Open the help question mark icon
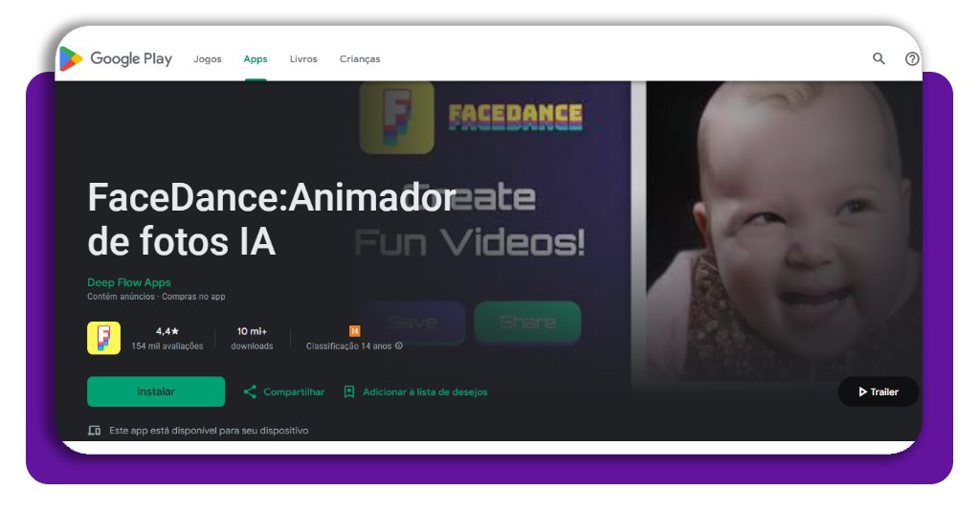The height and width of the screenshot is (513, 980). (x=911, y=58)
